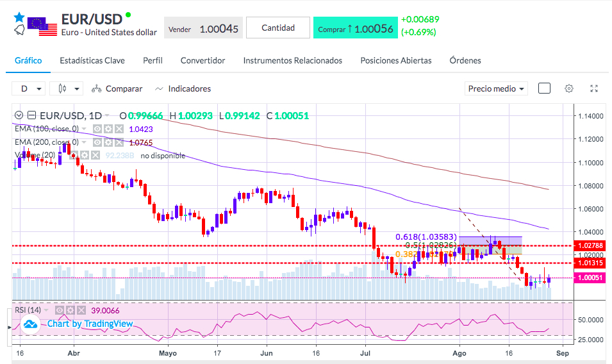Viewport: 612px width, 364px height.
Task: Open settings for EMA 200 indicator
Action: (x=108, y=142)
